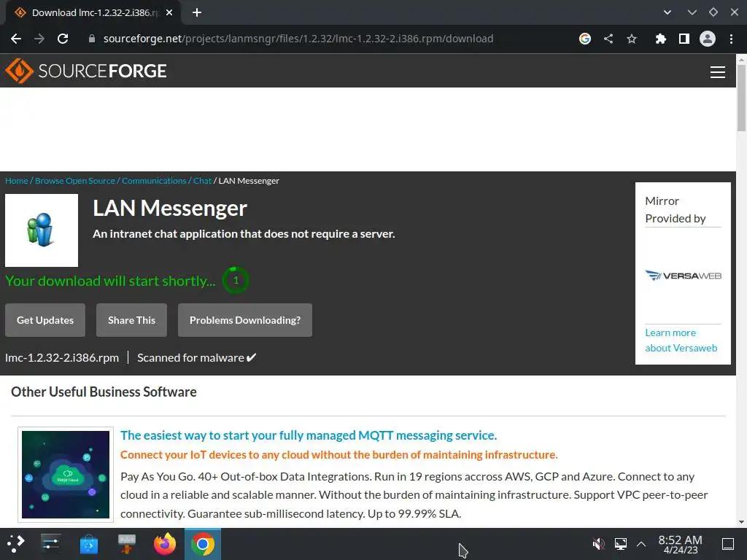Click the SourceForge logo
Viewport: 747px width, 560px height.
tap(86, 71)
